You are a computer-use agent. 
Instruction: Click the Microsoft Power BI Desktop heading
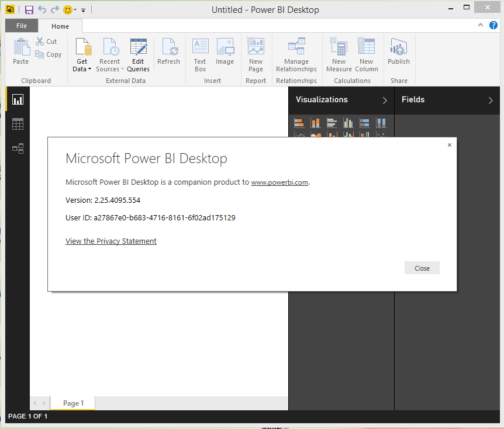(x=146, y=158)
